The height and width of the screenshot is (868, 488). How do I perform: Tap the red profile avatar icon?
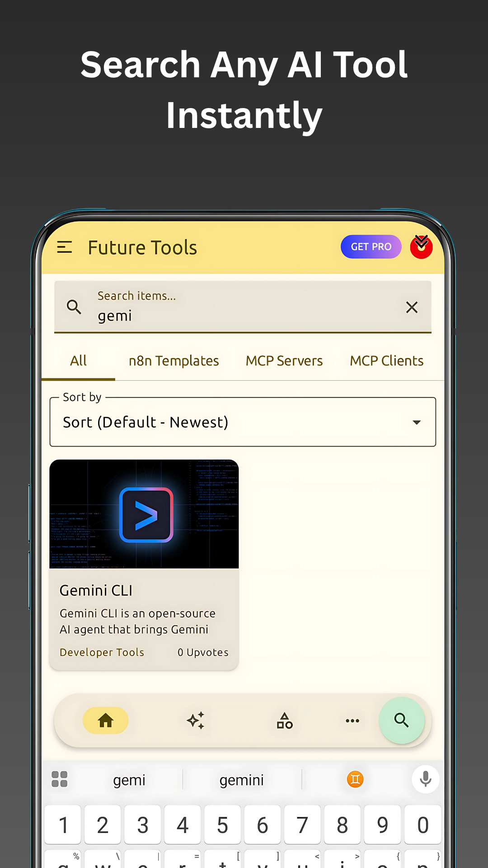pyautogui.click(x=421, y=247)
